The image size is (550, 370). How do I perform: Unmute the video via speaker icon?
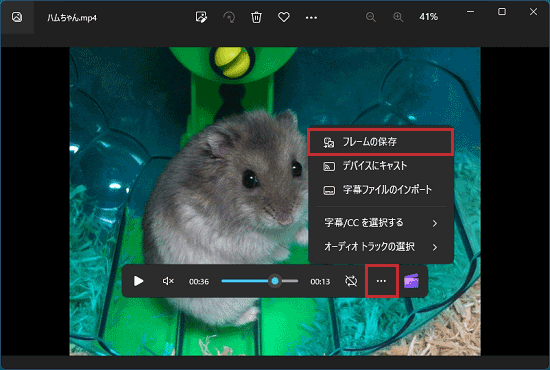point(168,281)
